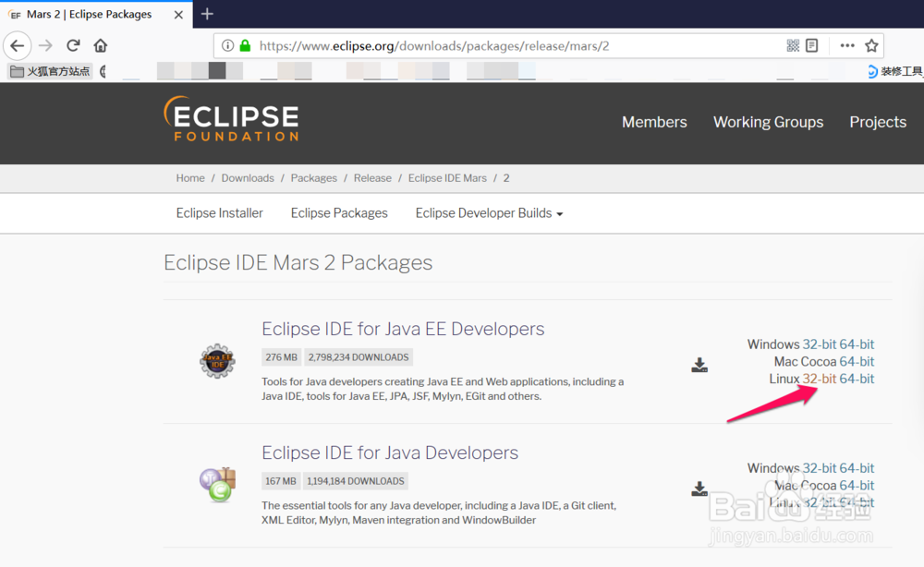
Task: Click the QR code icon in address bar
Action: pos(792,44)
